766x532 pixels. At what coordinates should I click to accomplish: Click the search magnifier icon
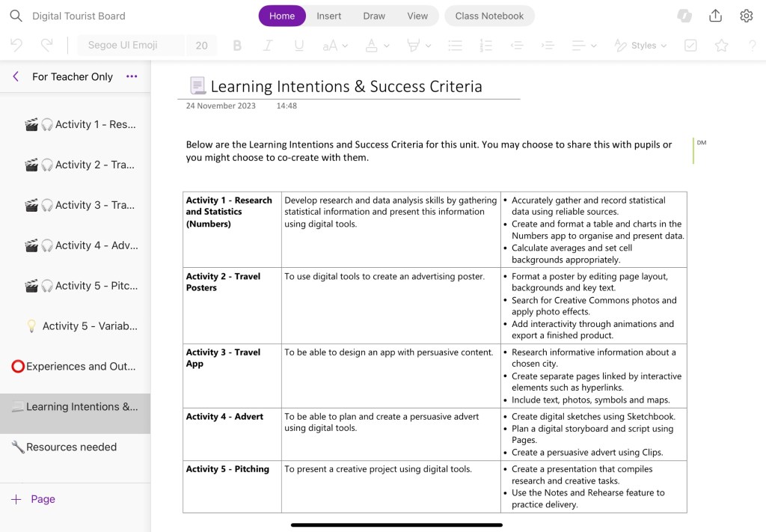tap(16, 16)
